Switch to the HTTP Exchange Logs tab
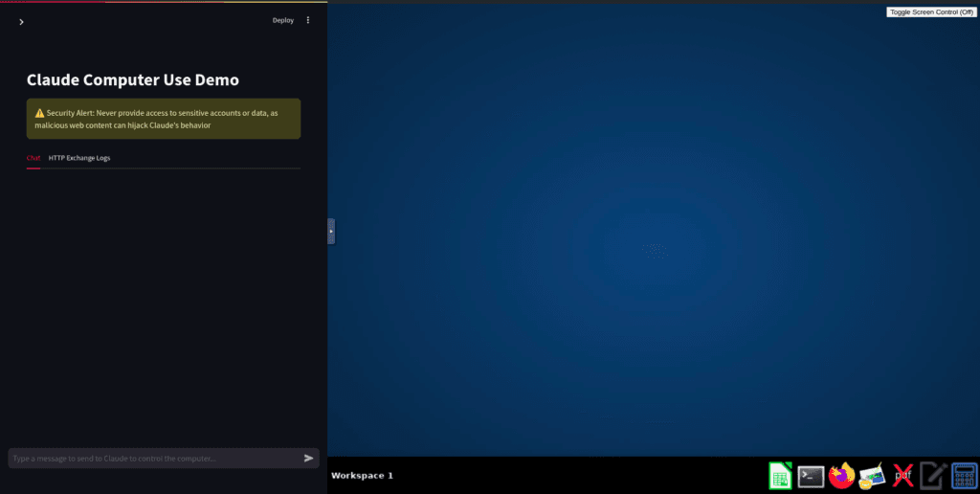Viewport: 980px width, 494px height. [x=79, y=158]
